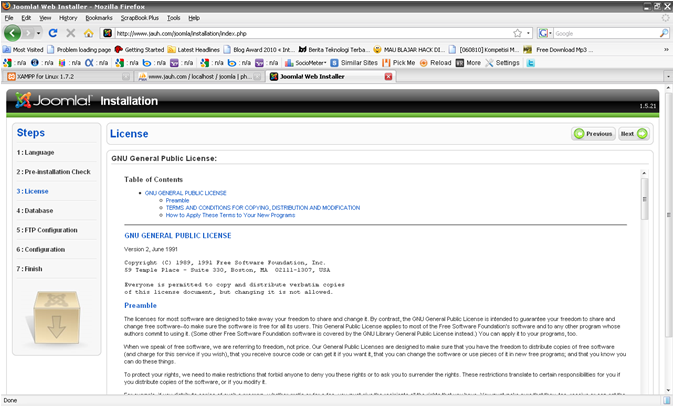Open the Blog Award 2010 bookmark

click(259, 50)
